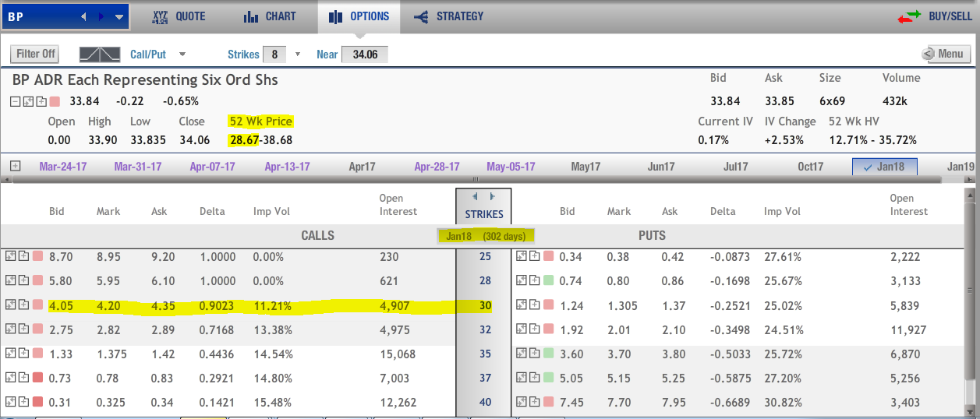Click the add icon for the 28 put
The image size is (980, 419).
pyautogui.click(x=534, y=280)
